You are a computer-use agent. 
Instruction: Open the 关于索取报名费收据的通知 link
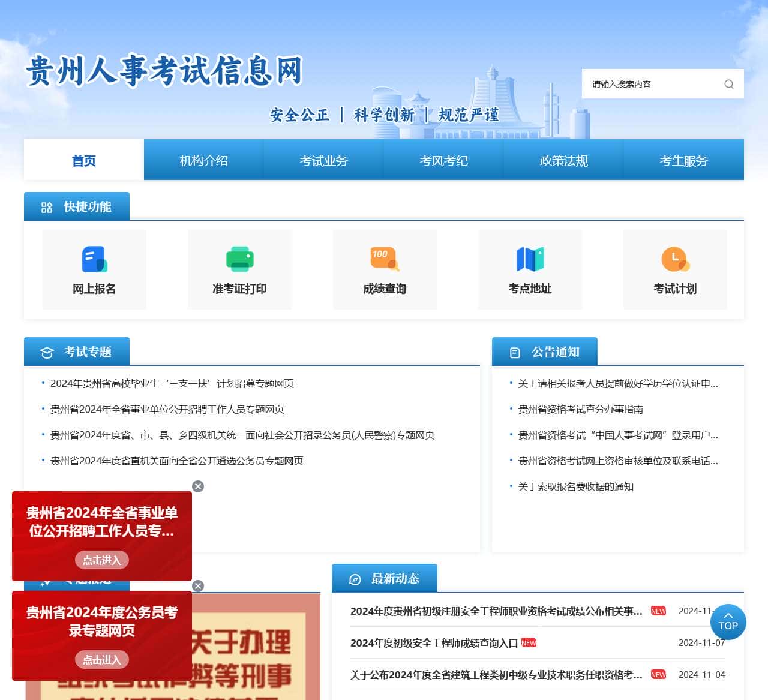coord(575,487)
